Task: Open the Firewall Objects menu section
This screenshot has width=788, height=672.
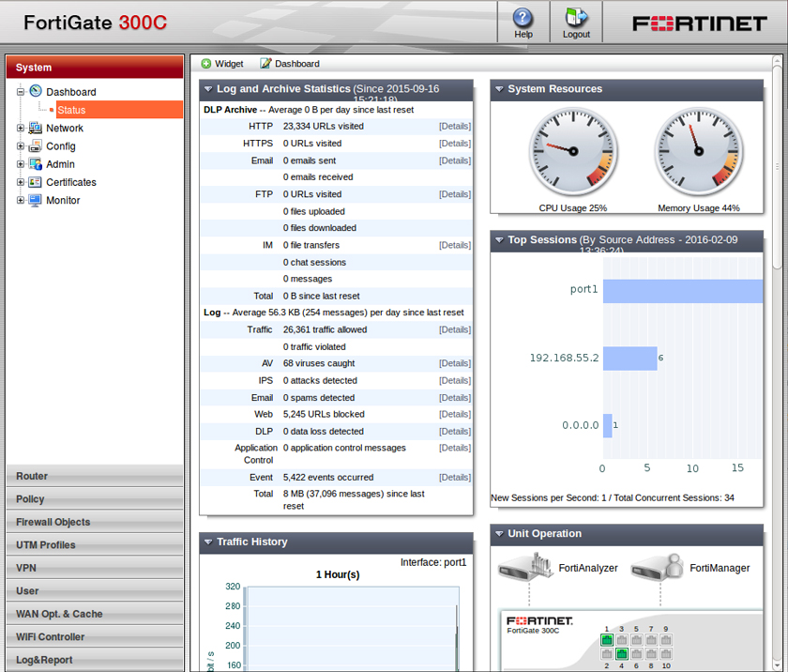Action: (95, 522)
